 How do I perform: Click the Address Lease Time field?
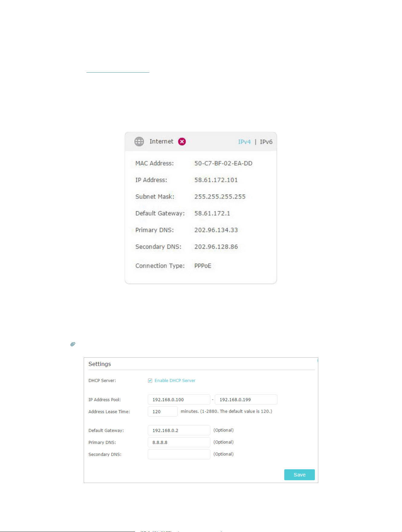coord(163,412)
